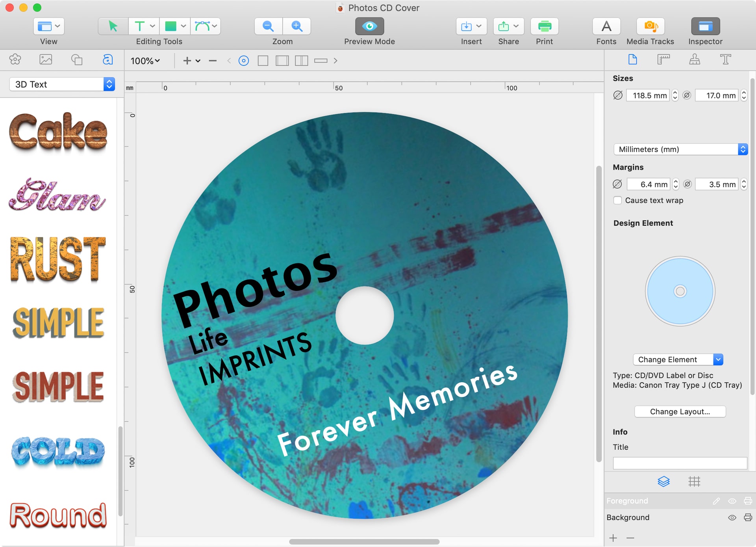Open the 100% zoom level dropdown

(x=145, y=60)
